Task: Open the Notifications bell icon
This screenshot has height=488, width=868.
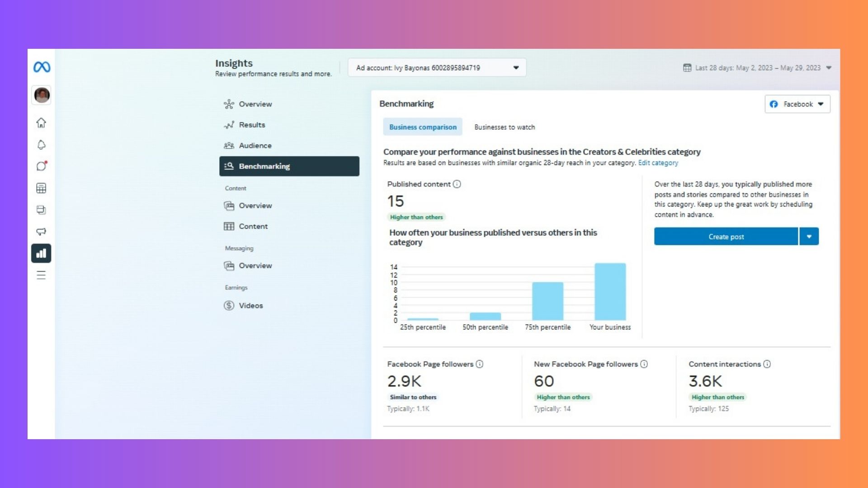Action: tap(41, 145)
